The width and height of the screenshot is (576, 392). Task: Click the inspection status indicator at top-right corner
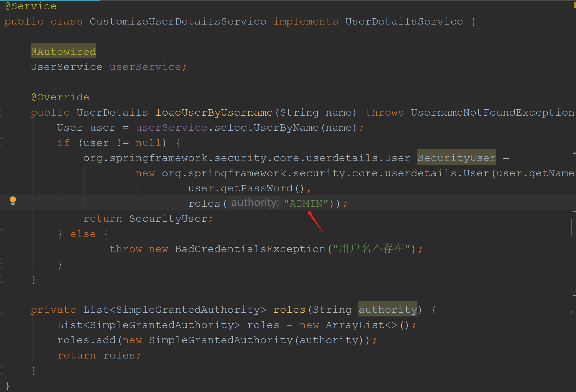click(x=575, y=5)
